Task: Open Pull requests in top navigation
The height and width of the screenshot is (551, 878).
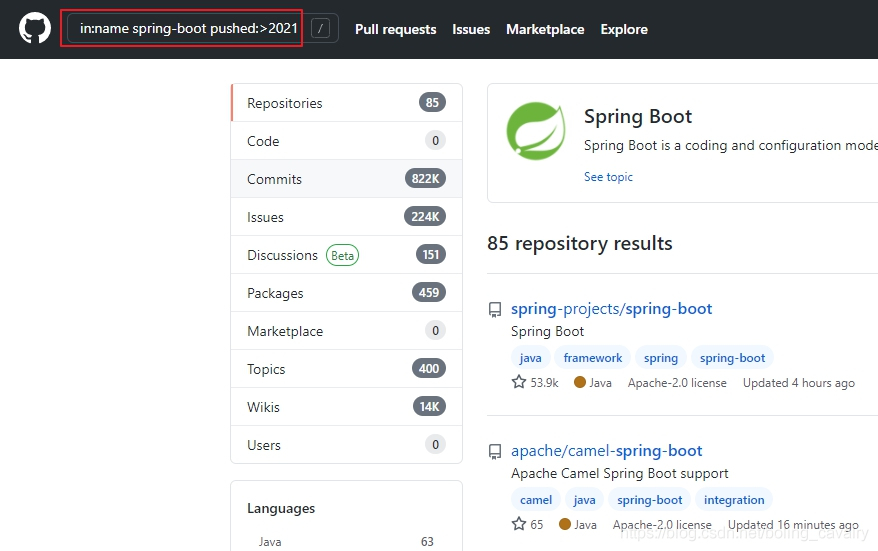Action: [x=395, y=29]
